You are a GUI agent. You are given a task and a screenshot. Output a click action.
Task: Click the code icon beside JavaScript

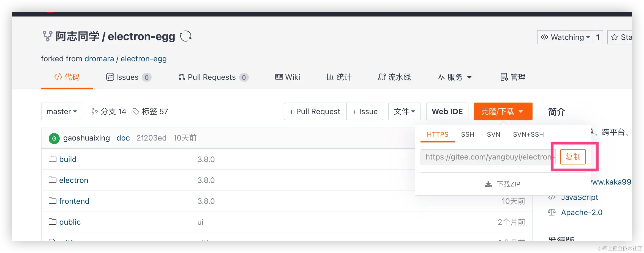(552, 197)
